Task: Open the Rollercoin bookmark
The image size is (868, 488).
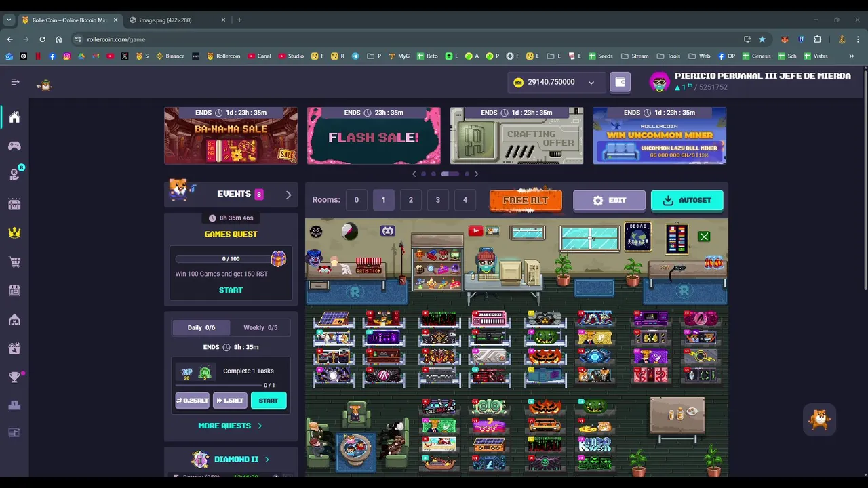Action: pos(223,56)
